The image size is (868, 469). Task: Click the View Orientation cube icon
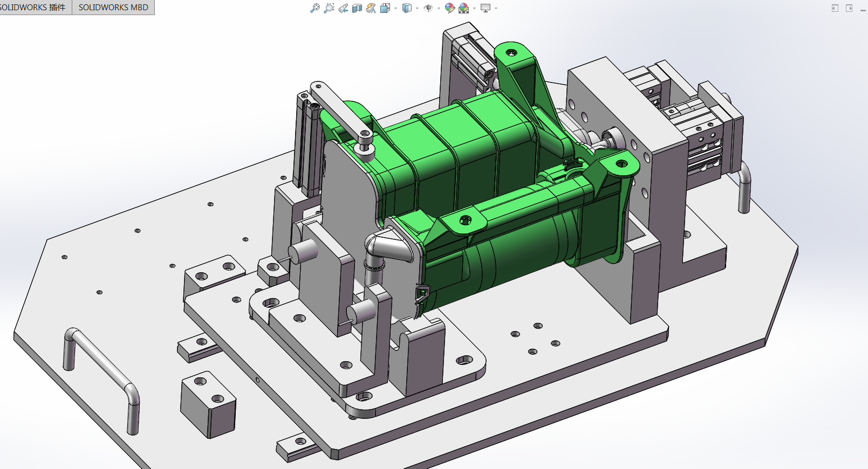coord(385,8)
